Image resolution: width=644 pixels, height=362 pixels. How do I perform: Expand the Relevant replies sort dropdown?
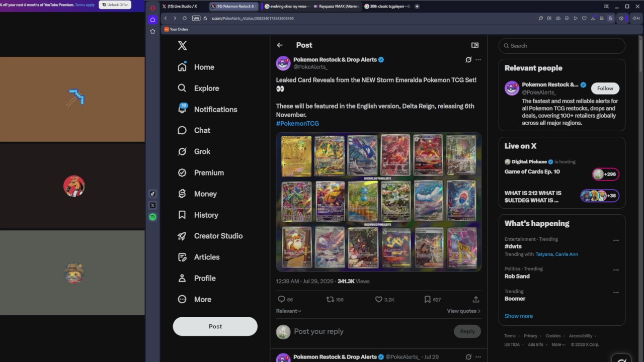coord(289,311)
